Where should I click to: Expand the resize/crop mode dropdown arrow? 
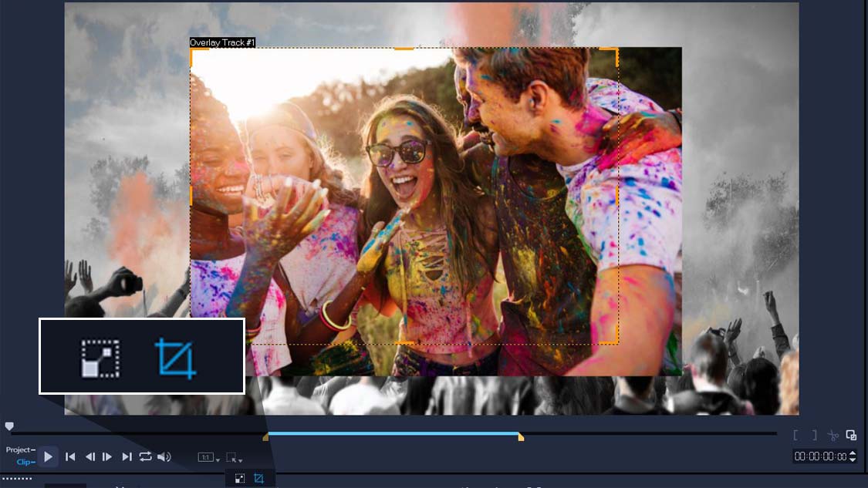(x=241, y=461)
